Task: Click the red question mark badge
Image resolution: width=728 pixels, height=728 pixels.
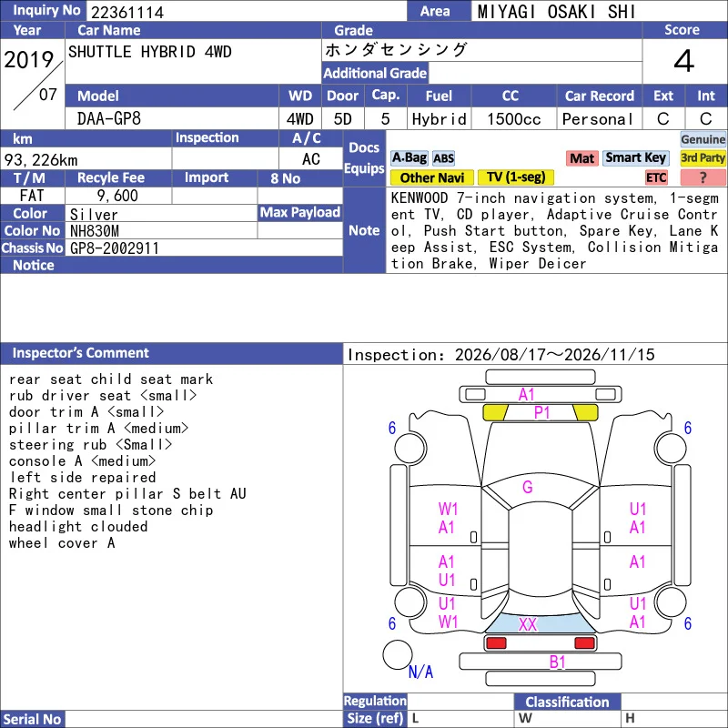Action: tap(703, 177)
